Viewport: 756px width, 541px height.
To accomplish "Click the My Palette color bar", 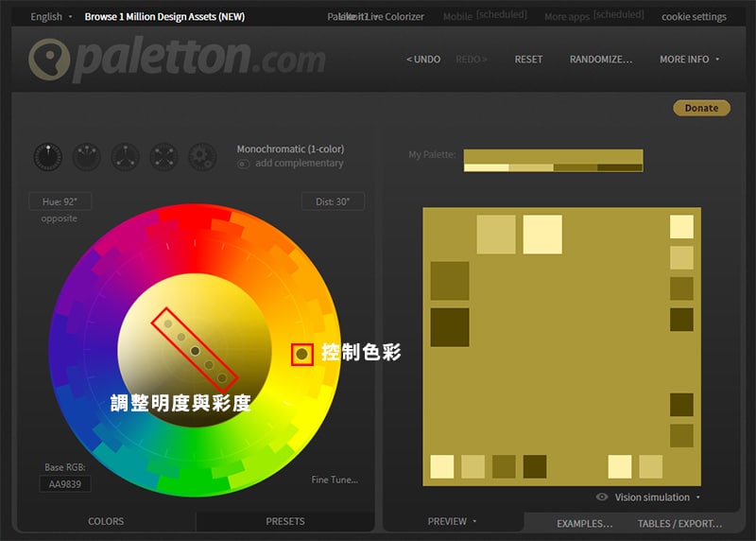I will coord(554,161).
